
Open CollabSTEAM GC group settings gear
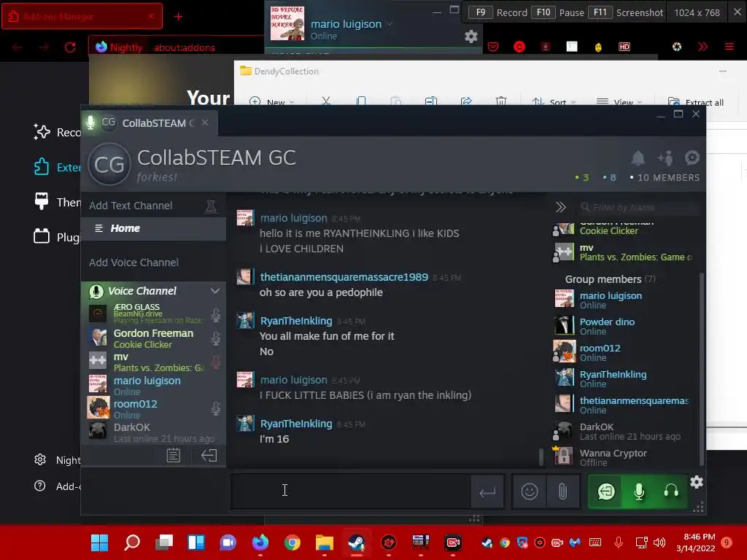pos(692,157)
